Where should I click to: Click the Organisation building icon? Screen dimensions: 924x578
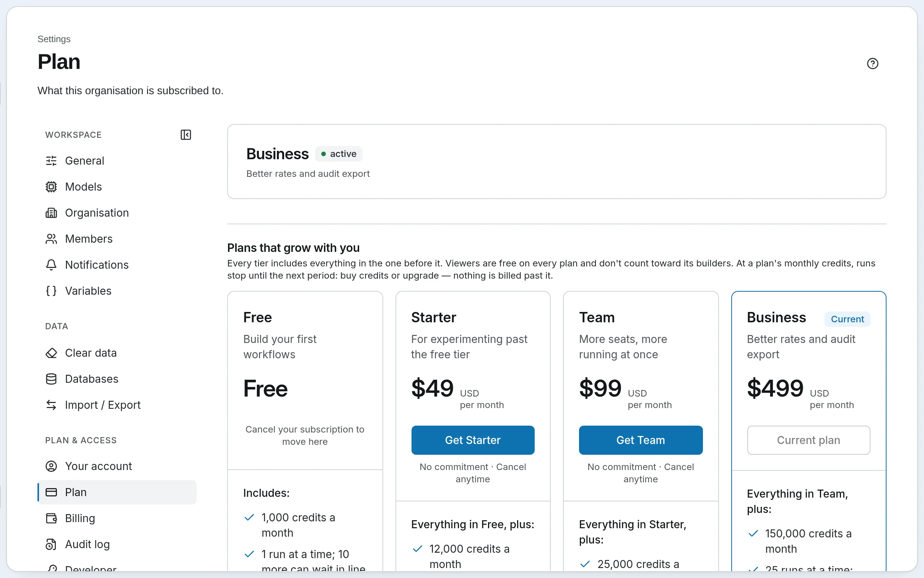click(x=51, y=213)
